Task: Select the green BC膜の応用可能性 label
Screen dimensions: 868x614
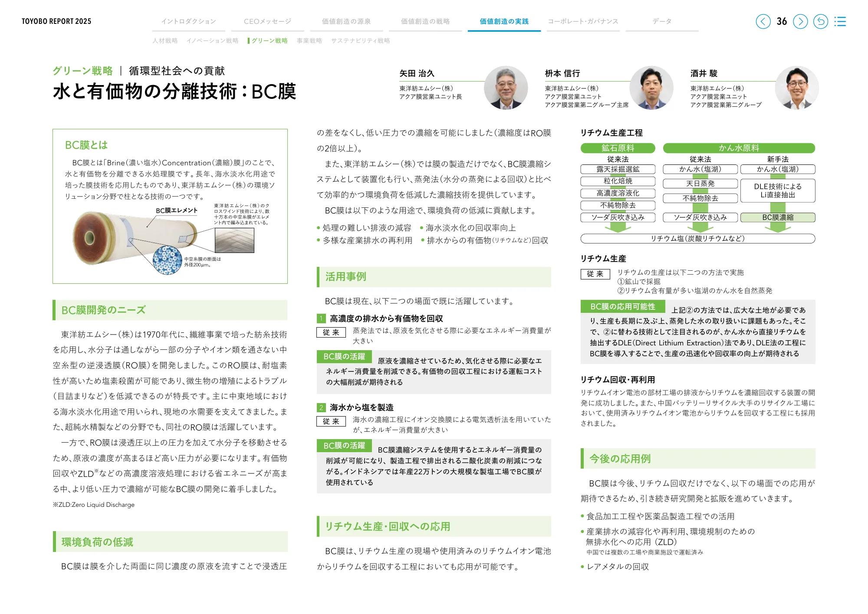Action: [x=624, y=307]
